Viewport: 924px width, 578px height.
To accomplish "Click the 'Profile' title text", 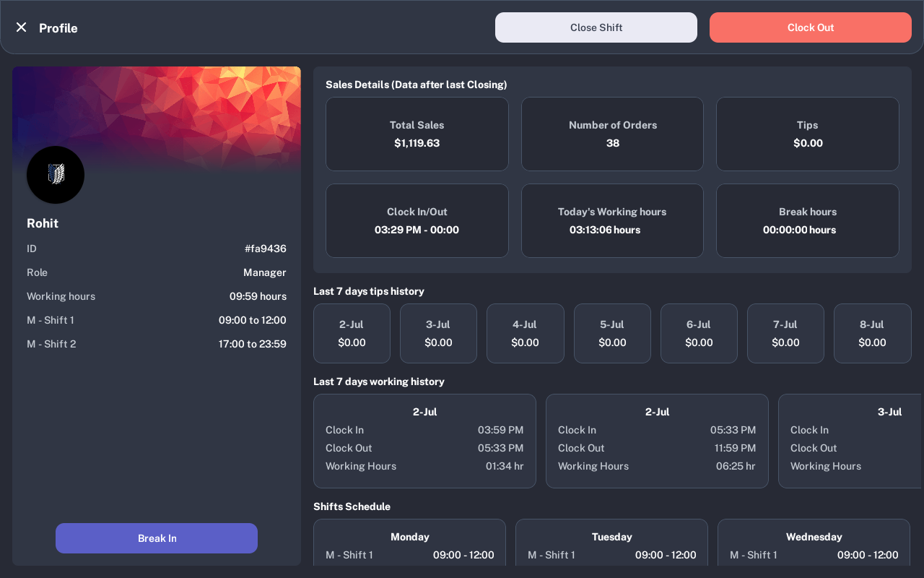I will (58, 28).
